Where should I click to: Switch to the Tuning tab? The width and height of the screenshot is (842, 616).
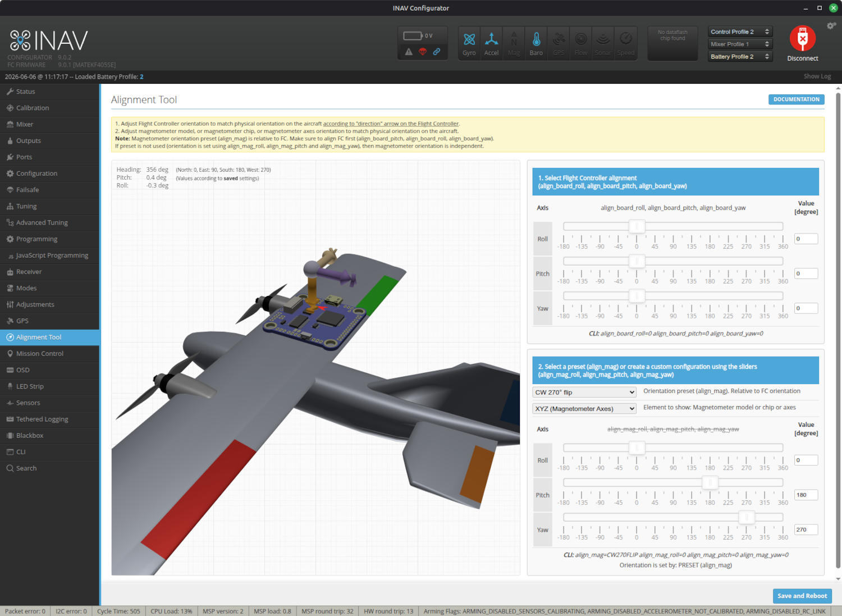pyautogui.click(x=49, y=206)
